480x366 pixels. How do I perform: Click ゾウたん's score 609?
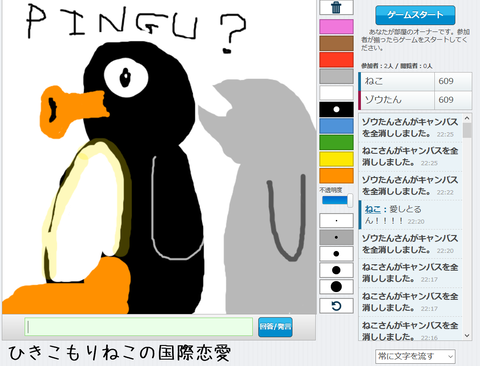click(446, 100)
